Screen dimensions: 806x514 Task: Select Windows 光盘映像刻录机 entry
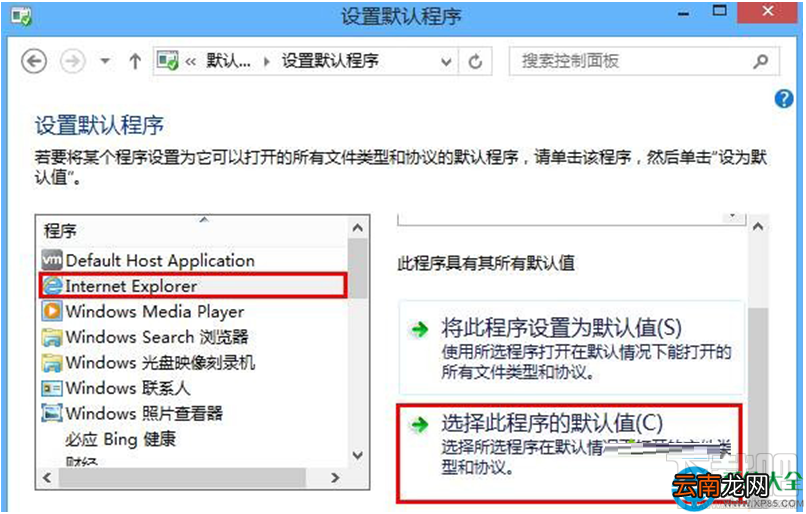click(193, 362)
